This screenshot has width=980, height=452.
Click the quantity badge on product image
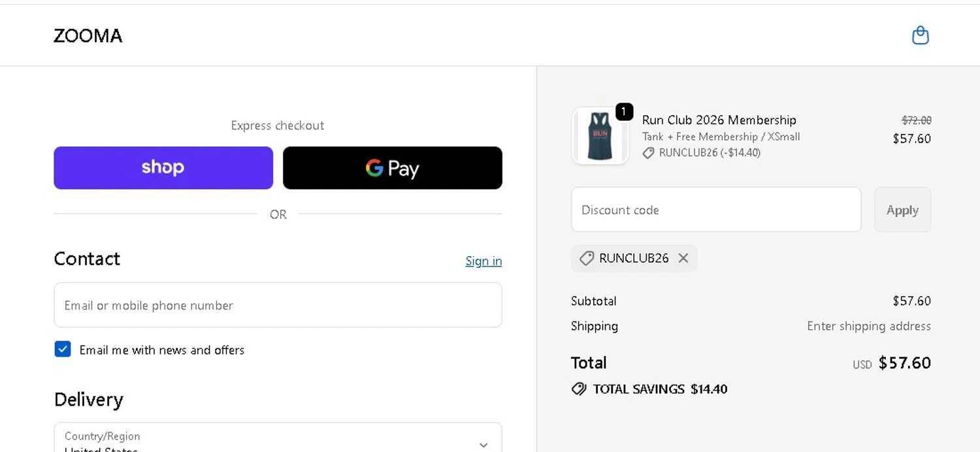click(624, 112)
